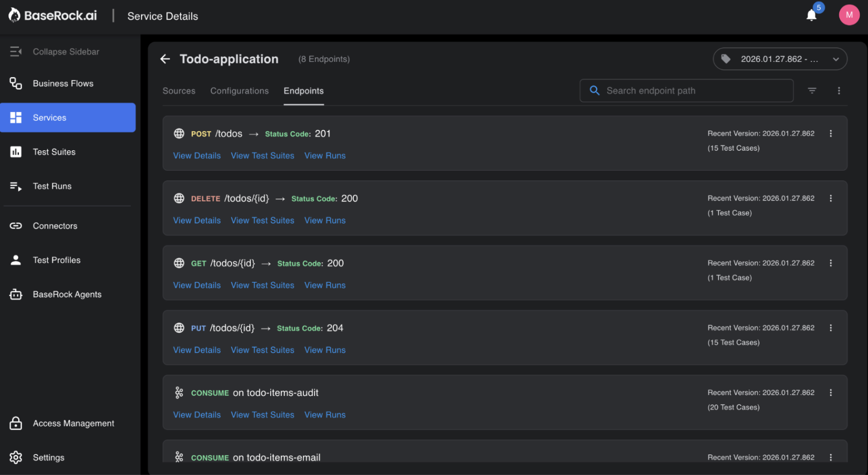Click the Settings gear in sidebar
This screenshot has width=868, height=475.
pos(16,457)
